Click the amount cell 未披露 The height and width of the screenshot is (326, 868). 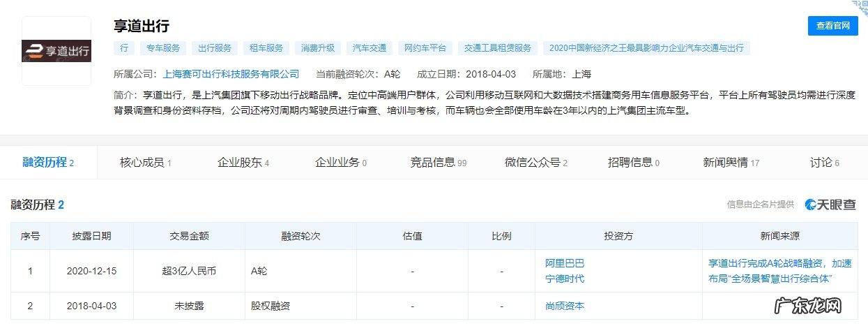point(189,306)
